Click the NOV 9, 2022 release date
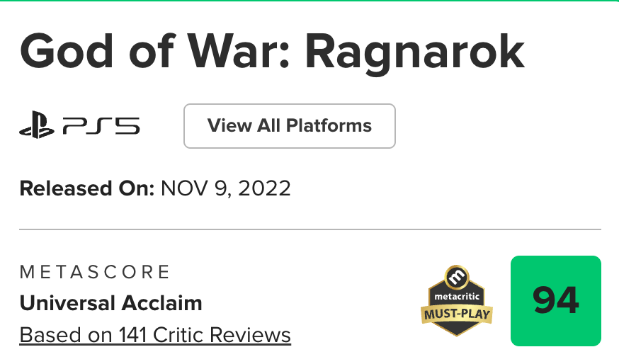The width and height of the screenshot is (619, 364). point(226,188)
